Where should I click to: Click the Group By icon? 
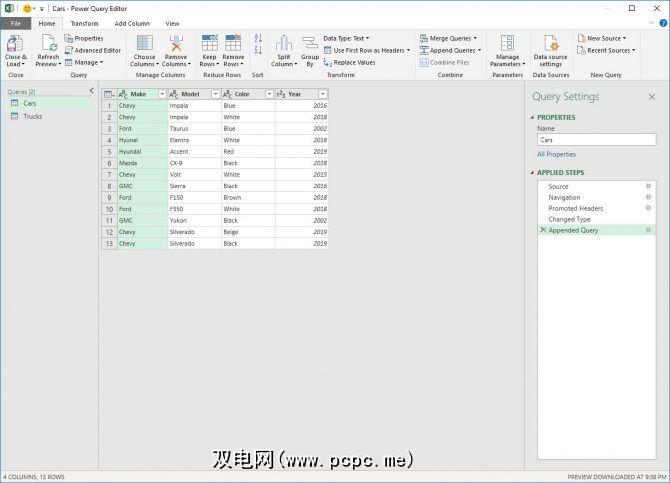[310, 44]
